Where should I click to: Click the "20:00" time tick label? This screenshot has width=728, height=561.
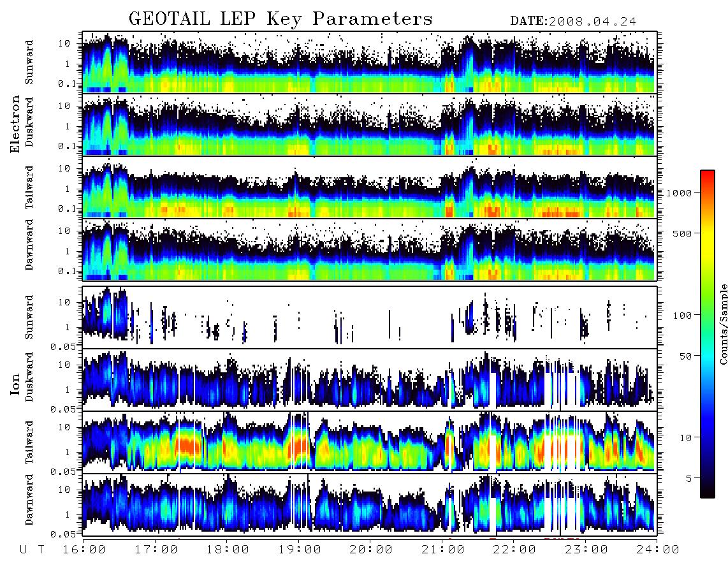(371, 550)
